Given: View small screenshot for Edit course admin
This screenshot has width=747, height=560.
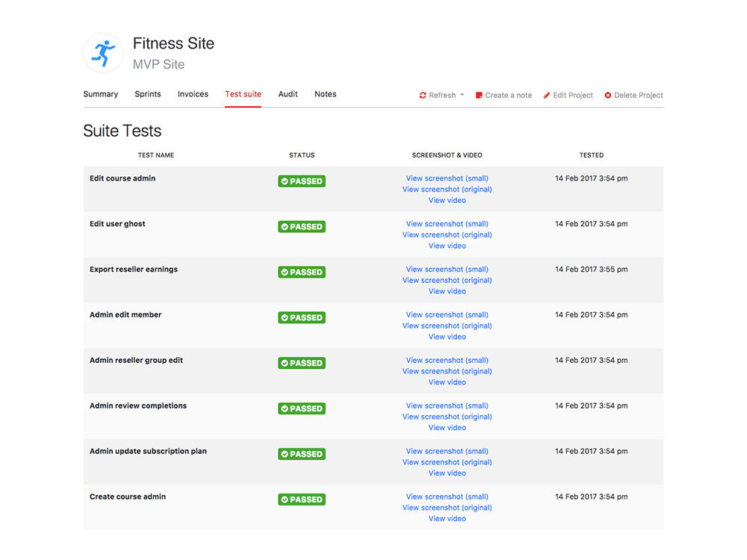Looking at the screenshot, I should click(447, 178).
